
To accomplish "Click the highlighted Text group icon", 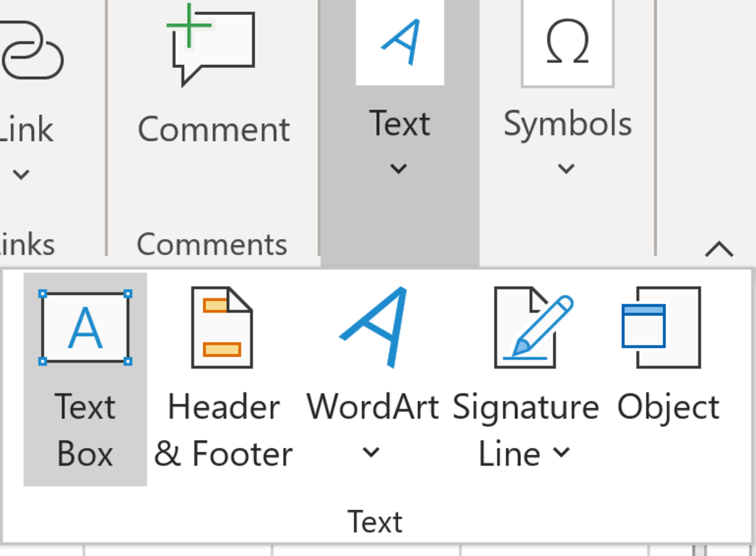I will click(x=399, y=41).
